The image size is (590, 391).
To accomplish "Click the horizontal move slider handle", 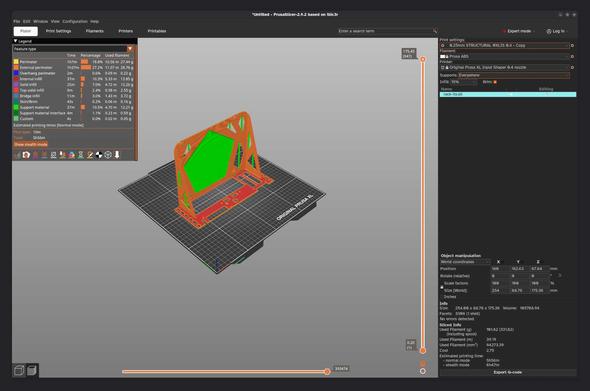I will pyautogui.click(x=327, y=372).
